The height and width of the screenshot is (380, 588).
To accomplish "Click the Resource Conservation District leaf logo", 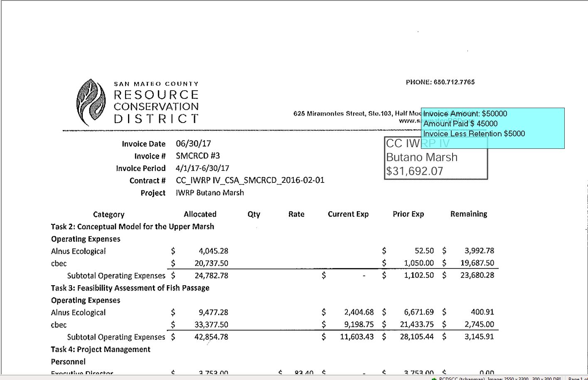I will pyautogui.click(x=91, y=102).
